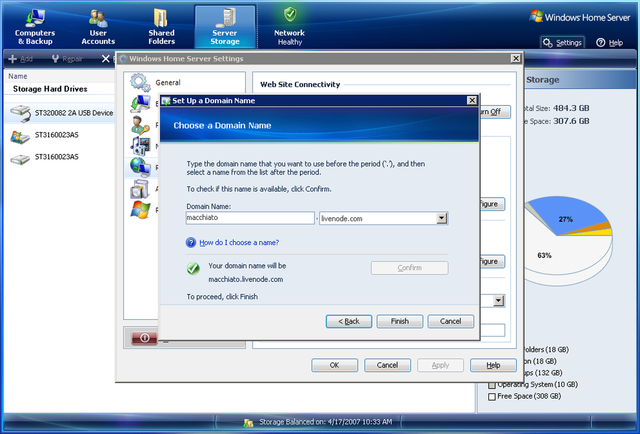Click Finish in the domain wizard
Viewport: 640px width, 434px height.
click(400, 321)
